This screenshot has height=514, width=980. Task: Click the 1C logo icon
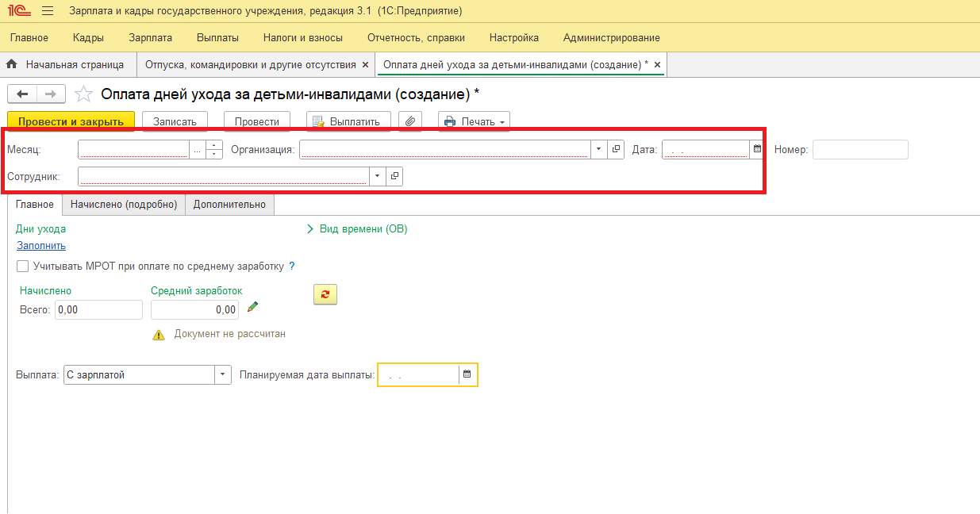pos(18,11)
